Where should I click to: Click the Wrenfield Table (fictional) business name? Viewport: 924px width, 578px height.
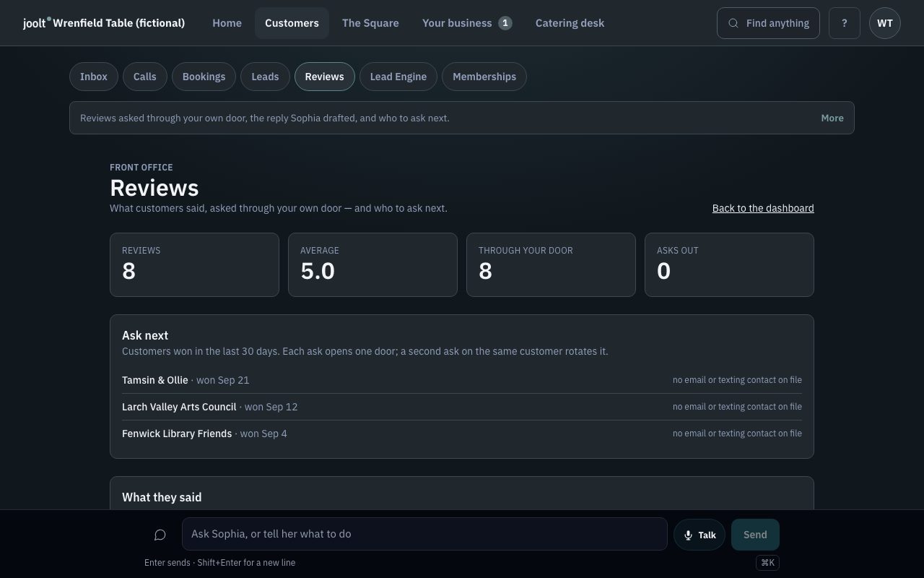[119, 23]
